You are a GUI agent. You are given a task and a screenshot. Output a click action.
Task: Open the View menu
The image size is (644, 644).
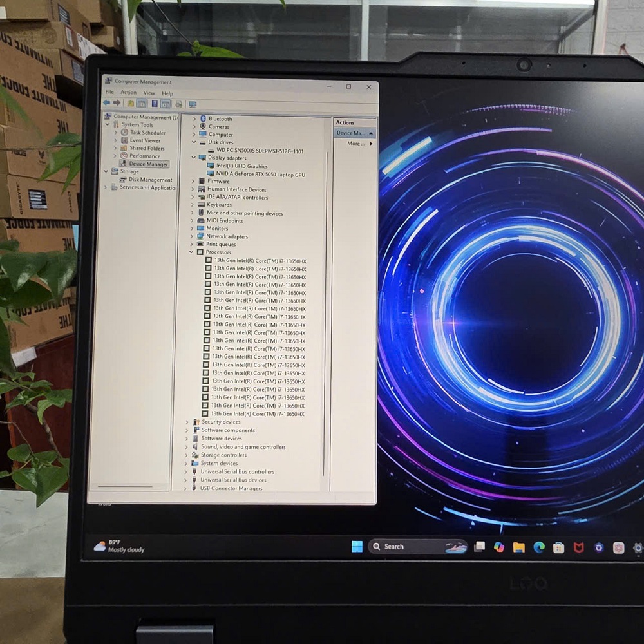[149, 93]
